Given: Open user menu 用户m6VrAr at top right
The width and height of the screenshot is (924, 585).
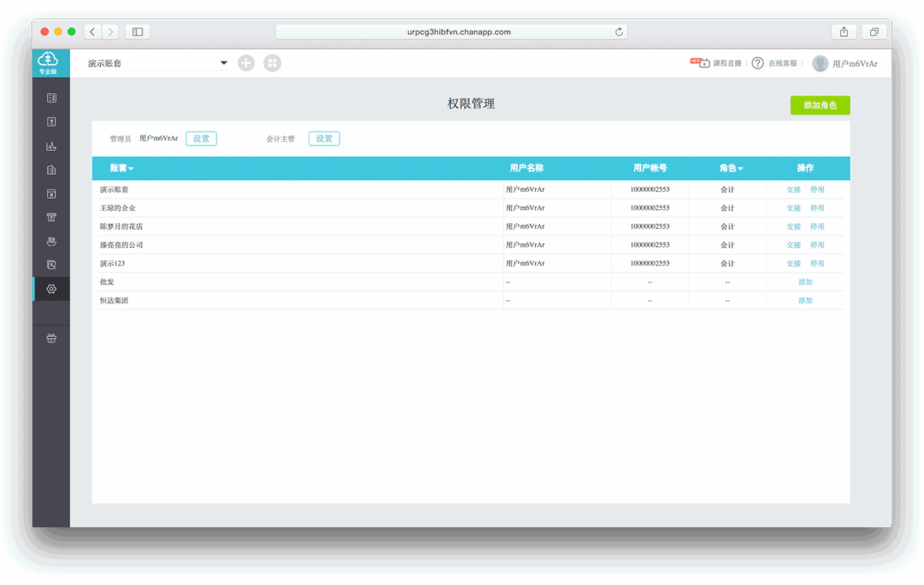Looking at the screenshot, I should 845,64.
